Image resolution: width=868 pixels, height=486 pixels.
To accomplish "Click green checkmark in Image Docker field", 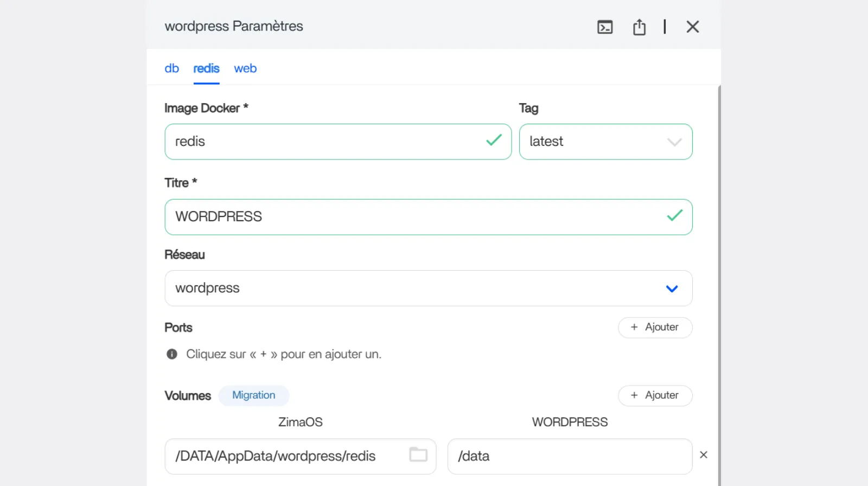I will tap(494, 141).
